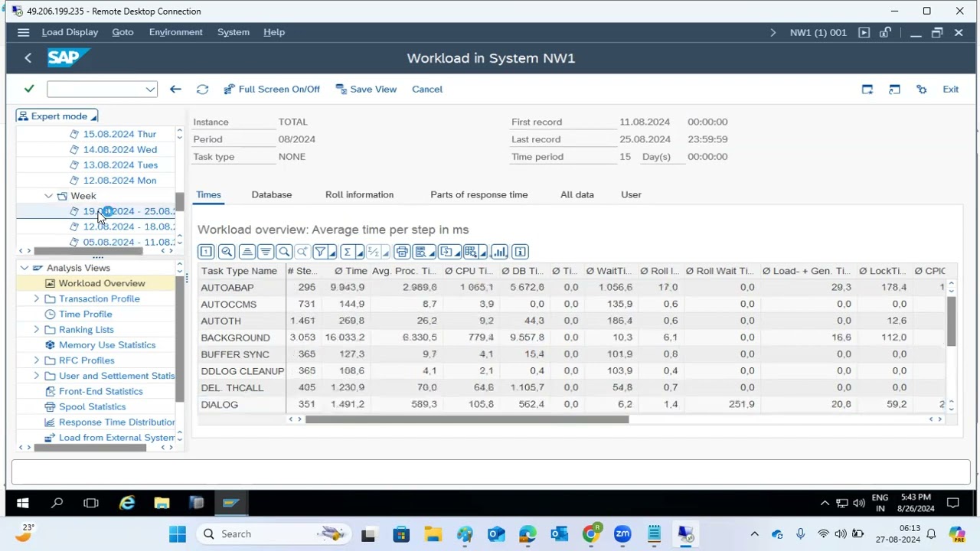This screenshot has width=980, height=551.
Task: Click the Find Next icon
Action: tap(302, 252)
